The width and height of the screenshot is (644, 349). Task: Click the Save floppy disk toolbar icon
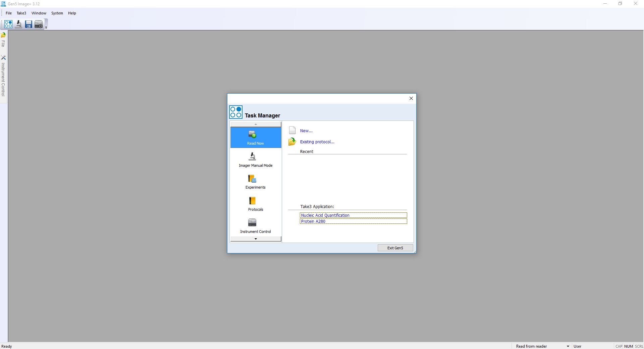coord(29,24)
